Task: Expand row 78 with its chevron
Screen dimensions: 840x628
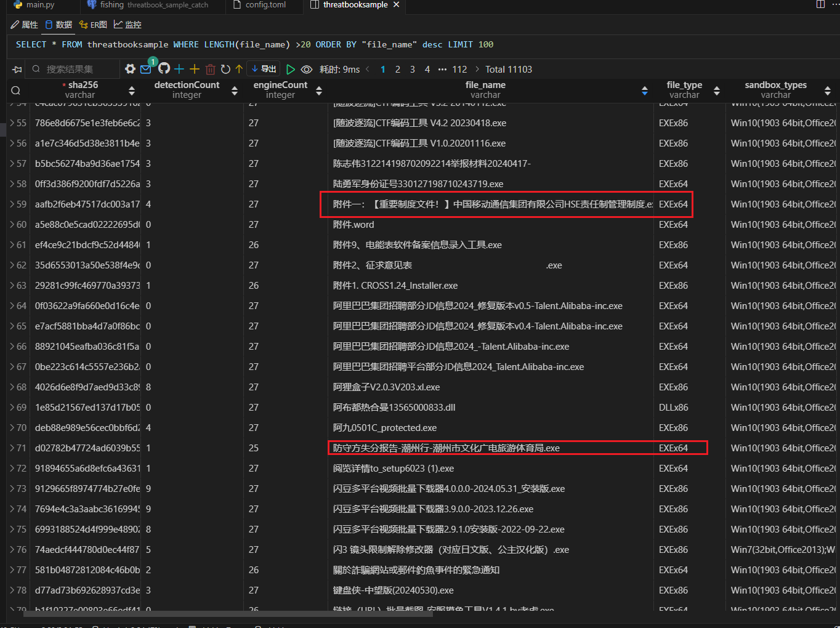Action: coord(12,590)
